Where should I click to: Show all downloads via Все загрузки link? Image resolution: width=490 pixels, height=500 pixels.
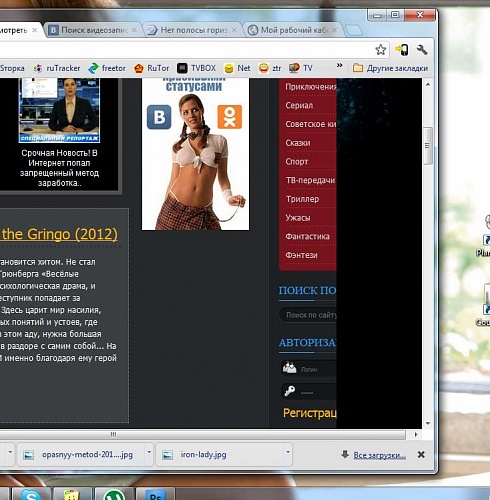379,455
